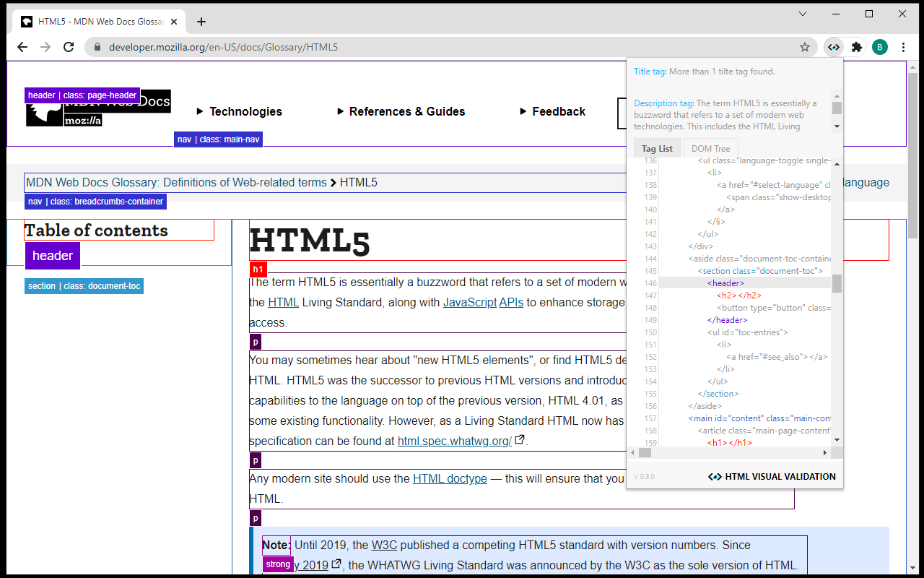Go back to the previous page

(22, 47)
